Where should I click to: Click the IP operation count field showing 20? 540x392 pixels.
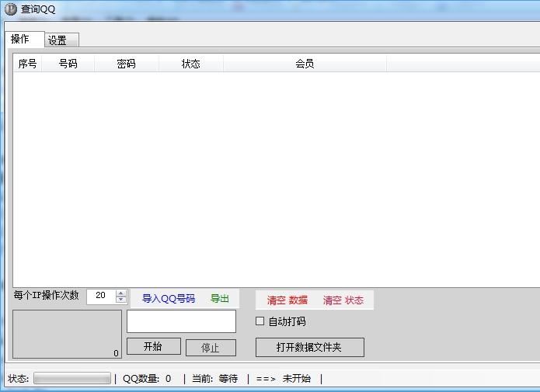click(x=101, y=296)
